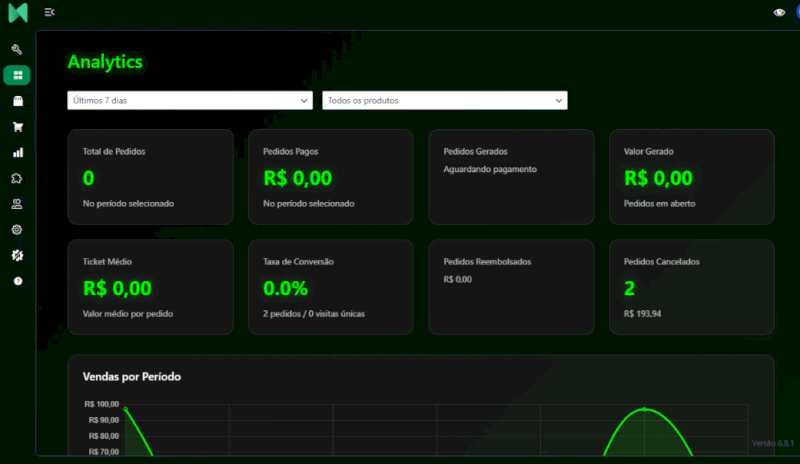Click the help icon at sidebar bottom
Viewport: 800px width, 464px height.
click(17, 281)
